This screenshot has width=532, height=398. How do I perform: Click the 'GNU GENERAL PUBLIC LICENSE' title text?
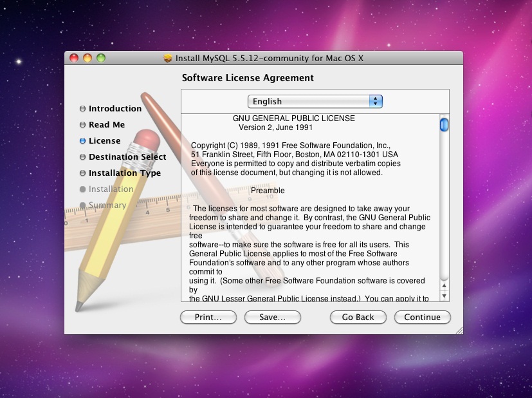coord(294,118)
